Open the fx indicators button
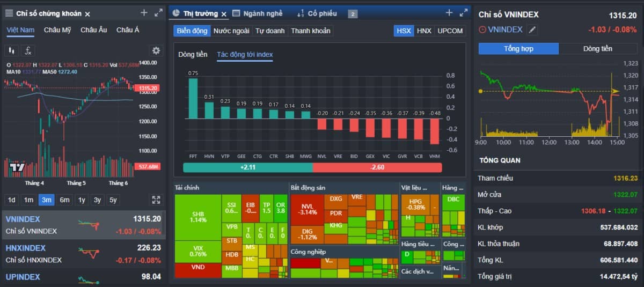The image size is (644, 287). [x=28, y=51]
